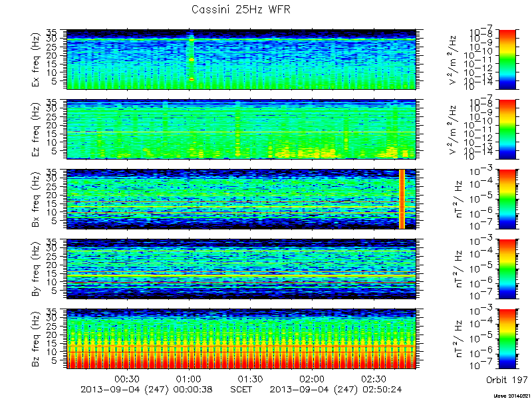
Task: Click the Ez panel color bar
Action: click(507, 130)
